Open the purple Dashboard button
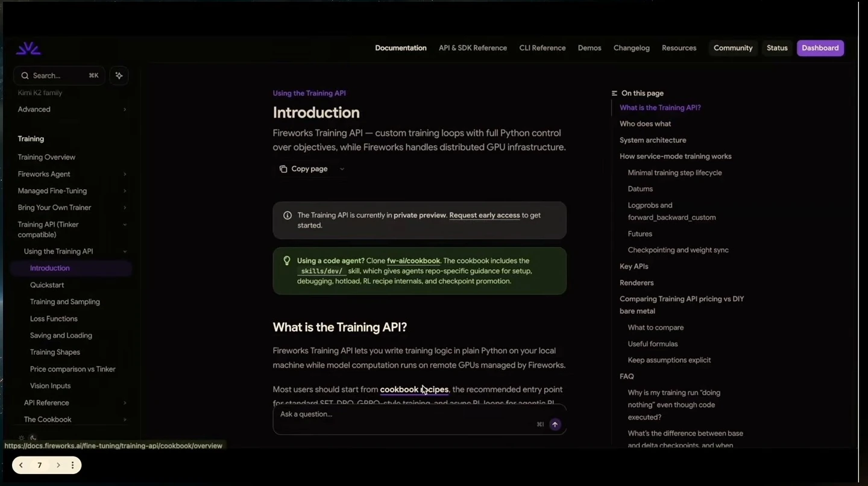Screen dimensions: 868x486 [820, 48]
